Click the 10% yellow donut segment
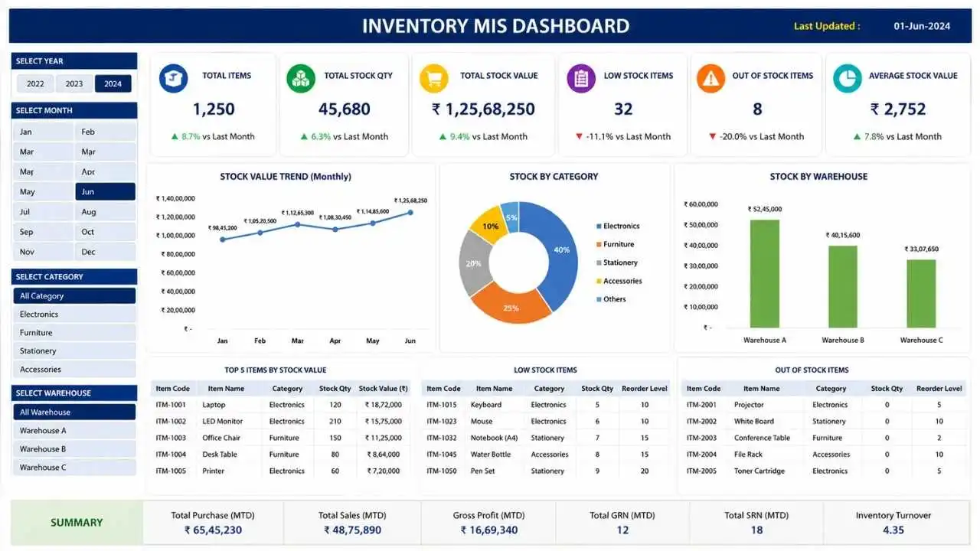This screenshot has width=980, height=551. pyautogui.click(x=489, y=227)
